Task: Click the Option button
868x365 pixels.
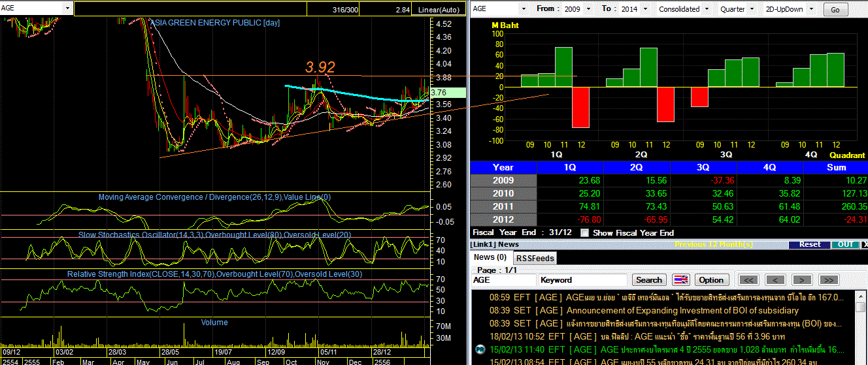Action: [711, 279]
